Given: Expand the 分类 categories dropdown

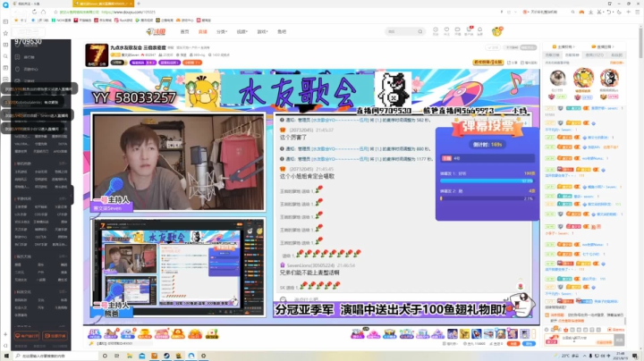Looking at the screenshot, I should click(x=222, y=31).
